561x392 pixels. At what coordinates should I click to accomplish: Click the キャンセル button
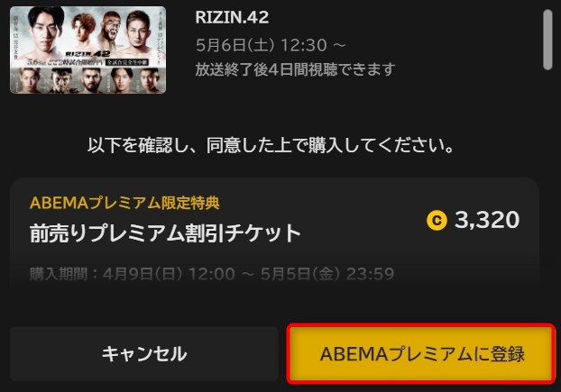click(x=144, y=354)
